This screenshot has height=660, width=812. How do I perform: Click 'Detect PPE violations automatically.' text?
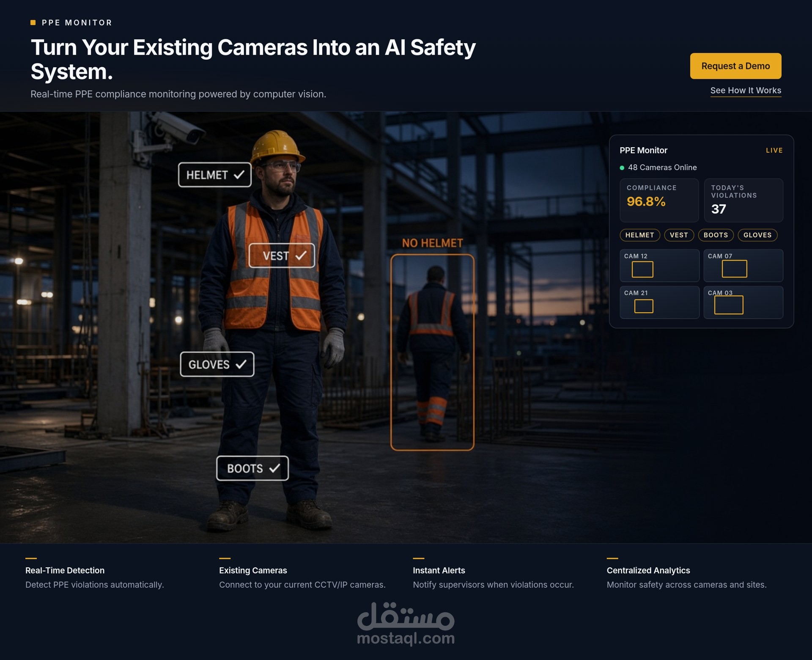click(94, 585)
